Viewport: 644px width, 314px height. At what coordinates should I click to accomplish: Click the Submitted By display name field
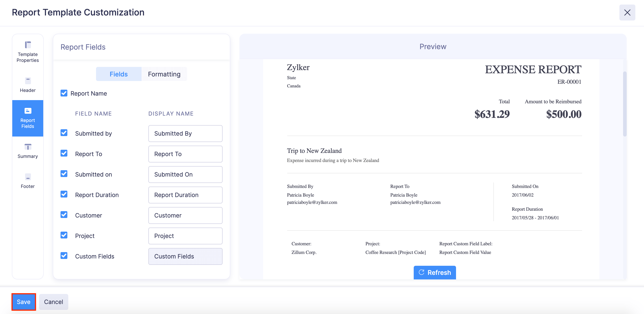185,134
